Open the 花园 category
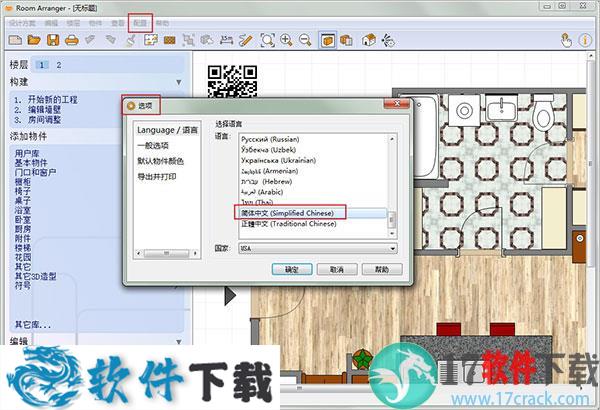 pos(23,257)
